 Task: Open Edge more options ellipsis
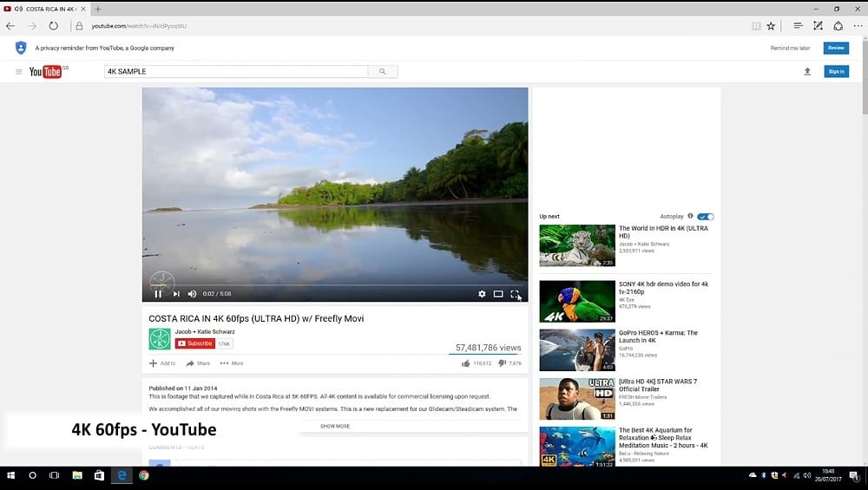coord(858,26)
